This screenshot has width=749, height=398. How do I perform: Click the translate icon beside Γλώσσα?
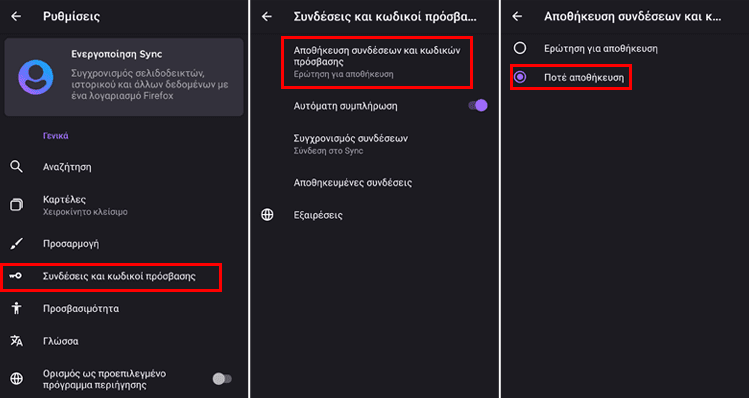(x=16, y=341)
